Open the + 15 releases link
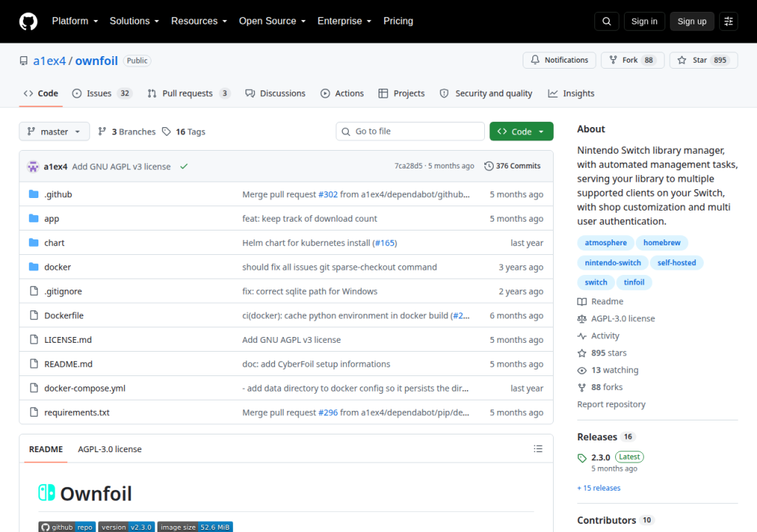Screen dimensions: 757x532 coord(599,488)
